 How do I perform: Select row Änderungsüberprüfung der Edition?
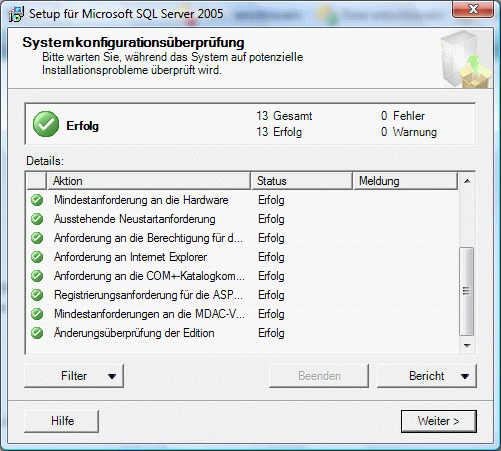[242, 333]
